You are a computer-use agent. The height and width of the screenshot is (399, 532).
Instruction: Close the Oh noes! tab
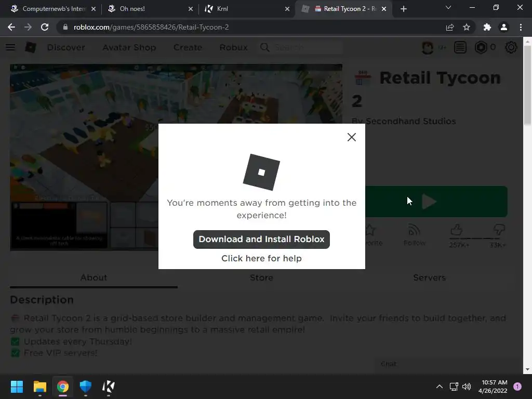[x=191, y=9]
